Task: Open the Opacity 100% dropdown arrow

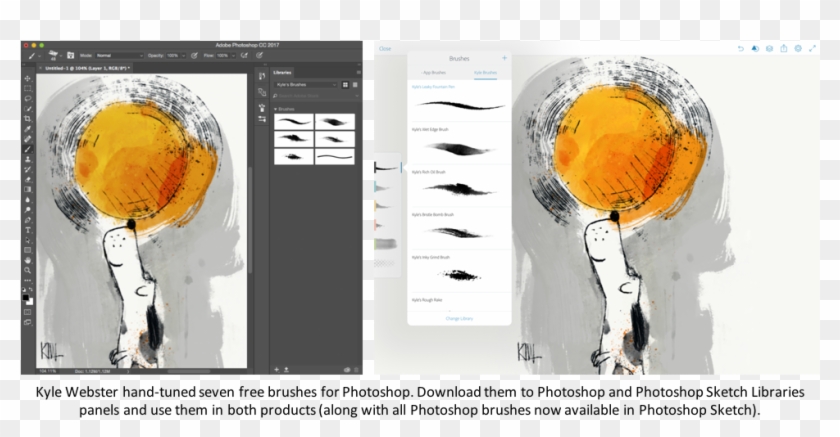Action: 184,56
